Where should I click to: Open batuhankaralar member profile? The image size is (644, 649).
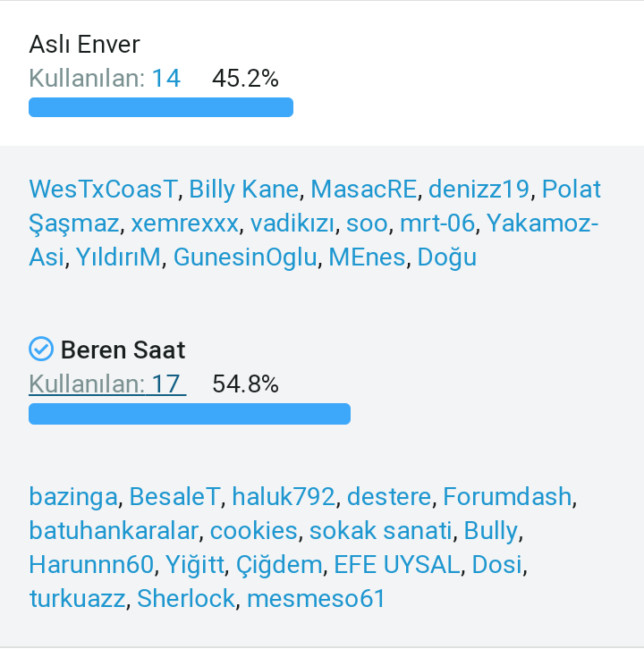[x=113, y=530]
